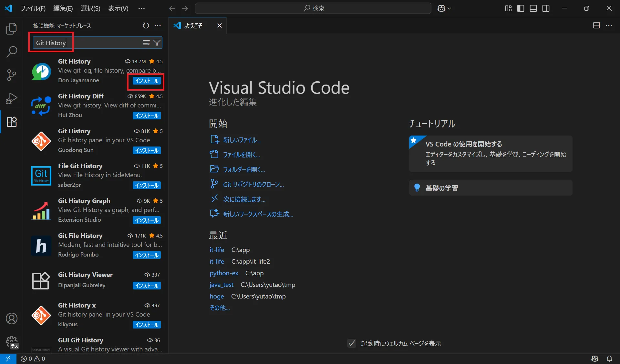Screen dimensions: 620x364
Task: Click フォルダーを開く... link
Action: (244, 169)
